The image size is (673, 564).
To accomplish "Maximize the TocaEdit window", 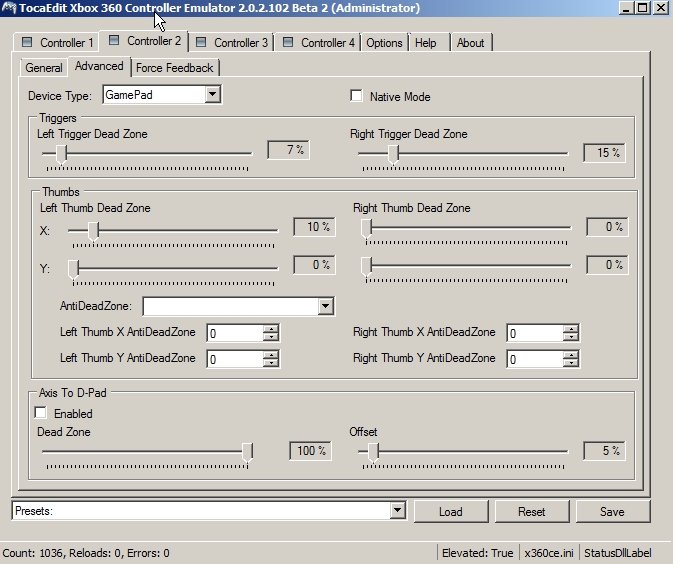I will [643, 8].
